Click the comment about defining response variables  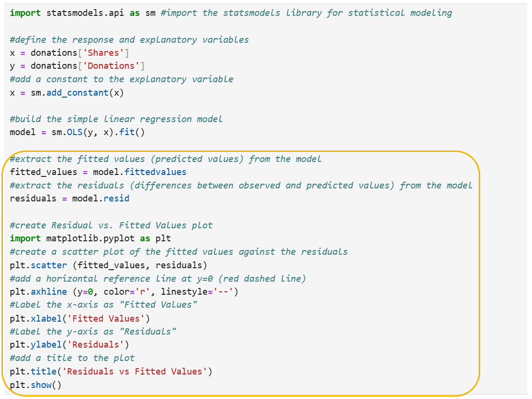pos(129,39)
